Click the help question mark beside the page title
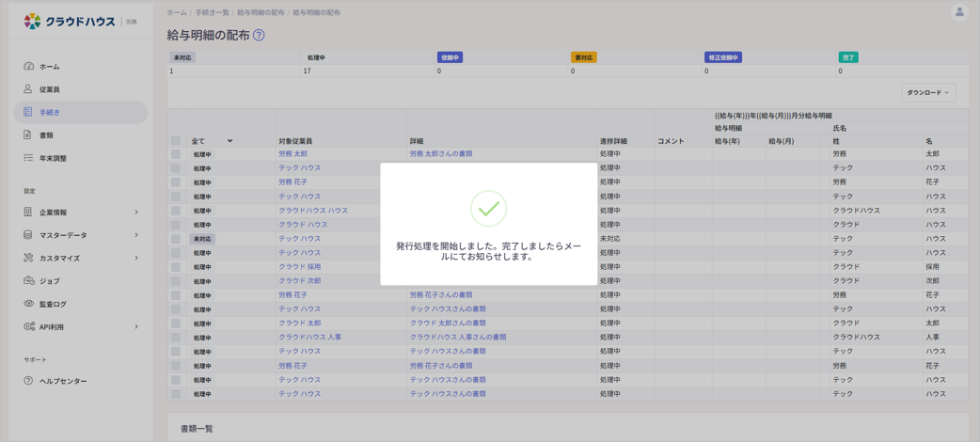The width and height of the screenshot is (980, 442). tap(259, 36)
